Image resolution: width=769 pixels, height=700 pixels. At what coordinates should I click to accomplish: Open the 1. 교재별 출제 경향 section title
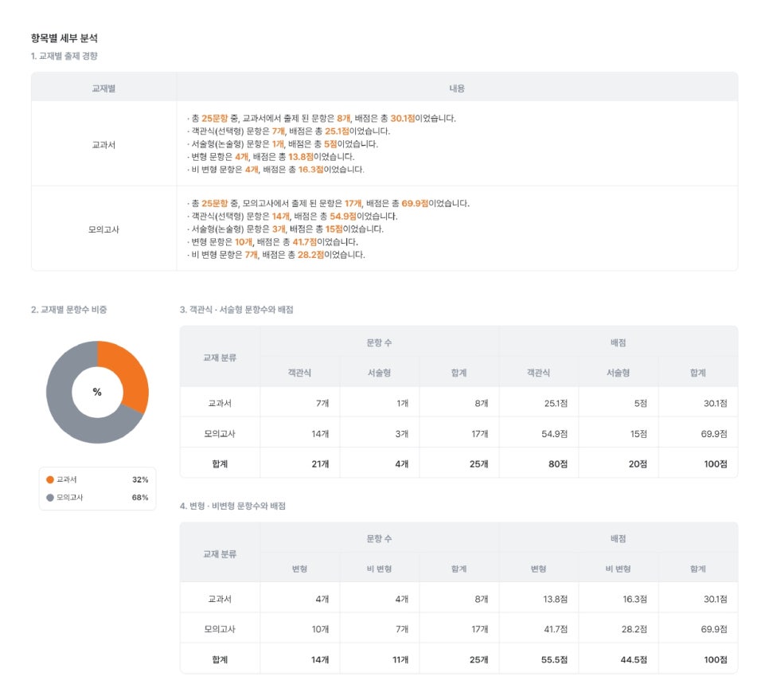(64, 56)
